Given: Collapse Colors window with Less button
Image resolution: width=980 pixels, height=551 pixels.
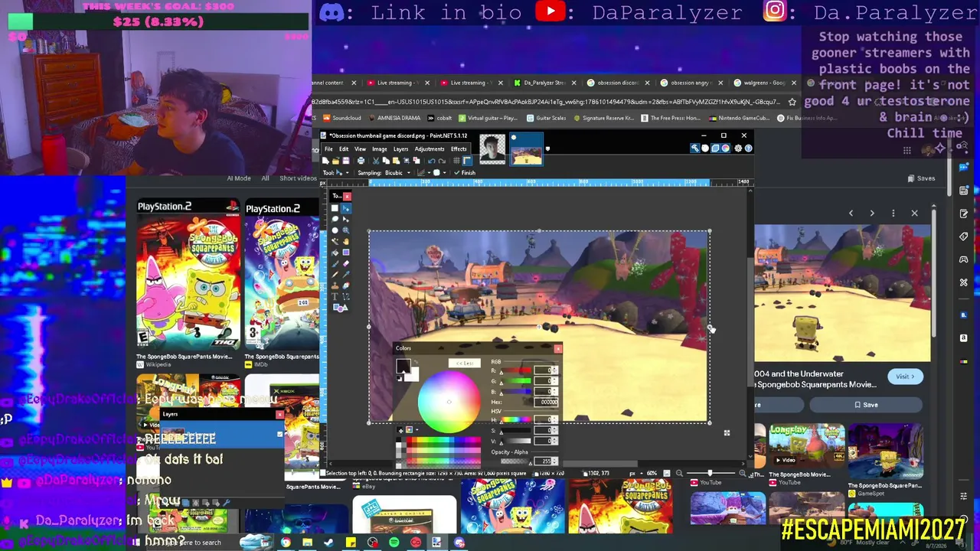Looking at the screenshot, I should click(464, 363).
